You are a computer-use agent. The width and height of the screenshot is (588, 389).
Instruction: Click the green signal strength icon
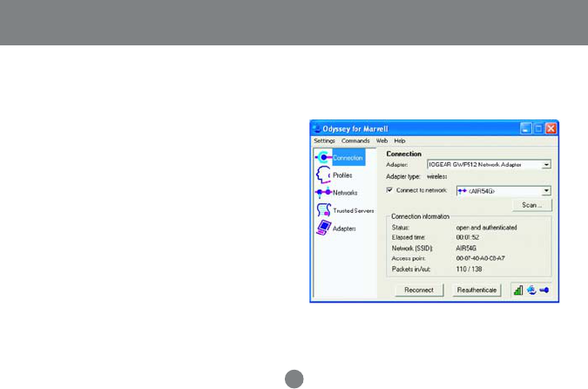coord(518,290)
